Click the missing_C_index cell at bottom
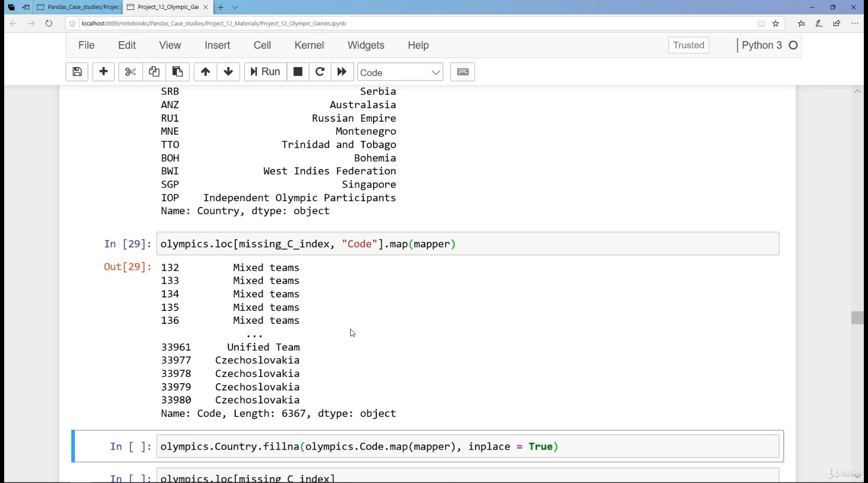Viewport: 868px width, 483px height. (468, 476)
